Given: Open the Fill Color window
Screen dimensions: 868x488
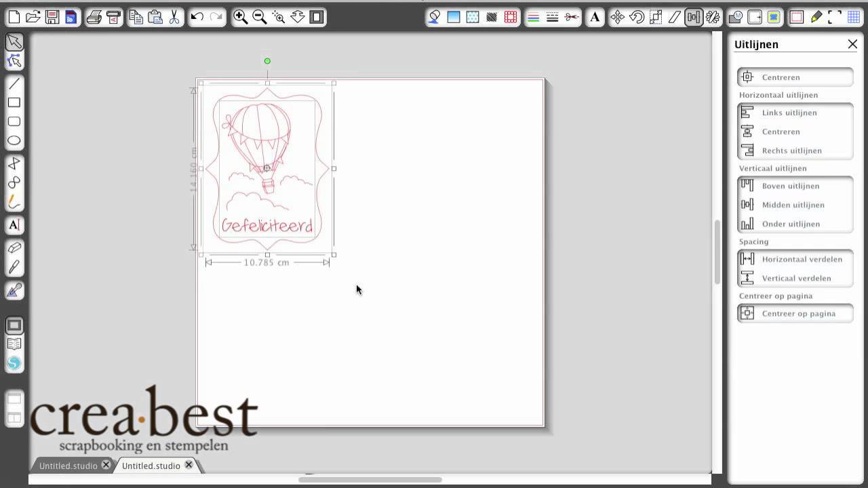Looking at the screenshot, I should coord(454,17).
